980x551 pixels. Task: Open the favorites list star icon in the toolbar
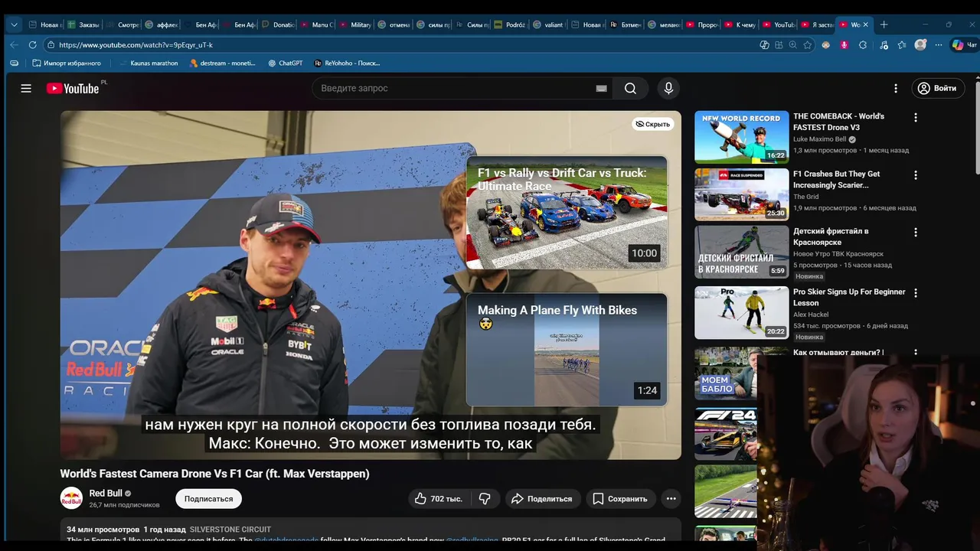point(902,45)
